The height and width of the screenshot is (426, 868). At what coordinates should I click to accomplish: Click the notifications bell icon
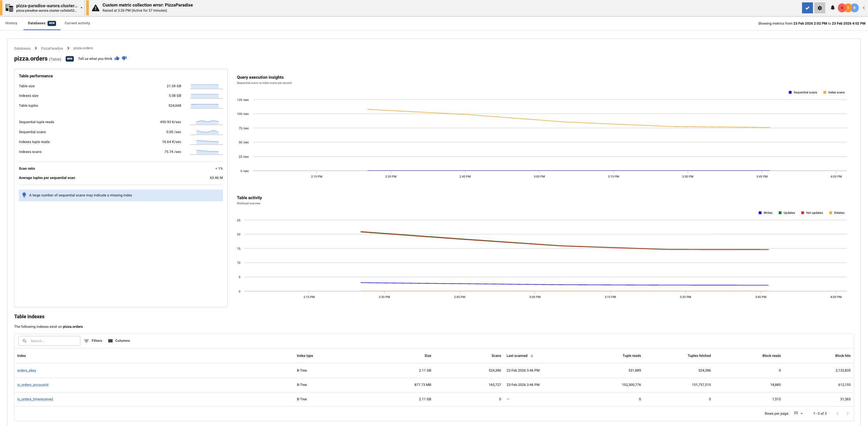coord(832,8)
